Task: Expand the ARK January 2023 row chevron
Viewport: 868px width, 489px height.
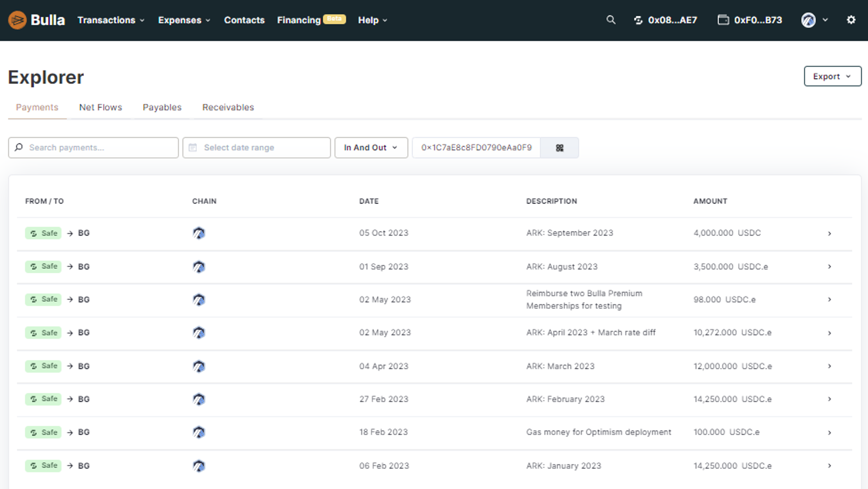Action: (829, 465)
